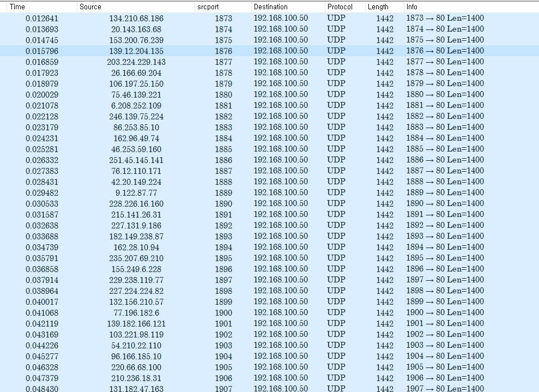539x392 pixels.
Task: Select packet from source 153.200.76.239
Action: (x=269, y=40)
